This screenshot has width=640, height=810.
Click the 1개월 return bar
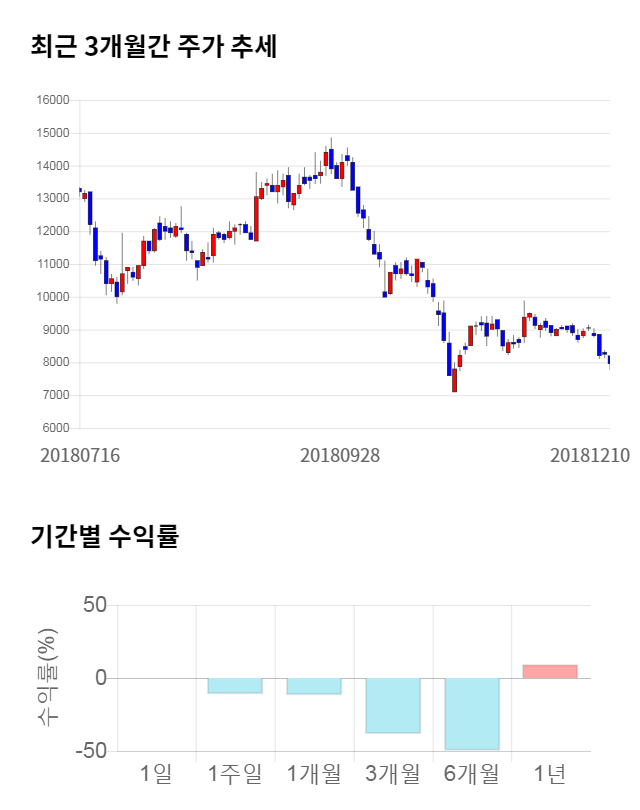pyautogui.click(x=314, y=686)
